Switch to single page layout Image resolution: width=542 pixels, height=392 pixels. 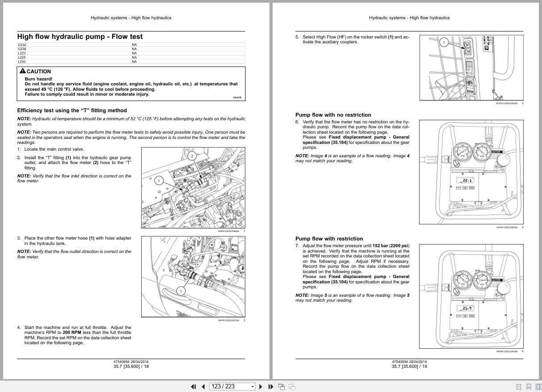518,387
